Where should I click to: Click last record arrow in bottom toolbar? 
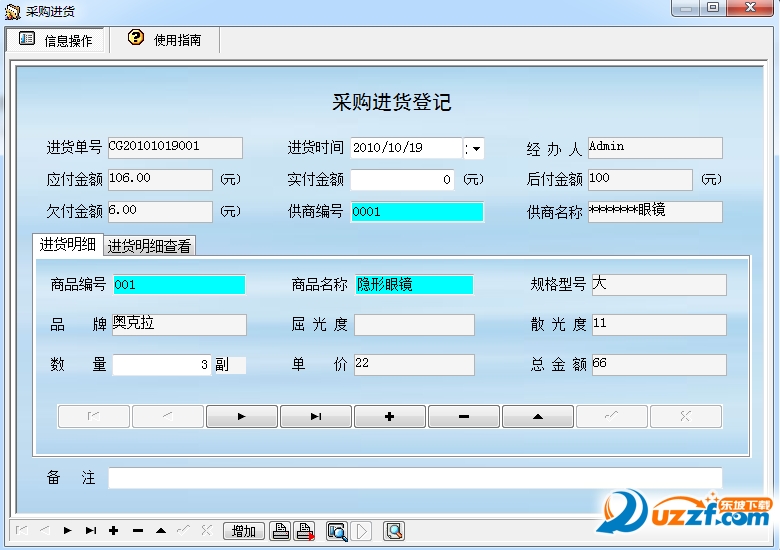coord(91,531)
